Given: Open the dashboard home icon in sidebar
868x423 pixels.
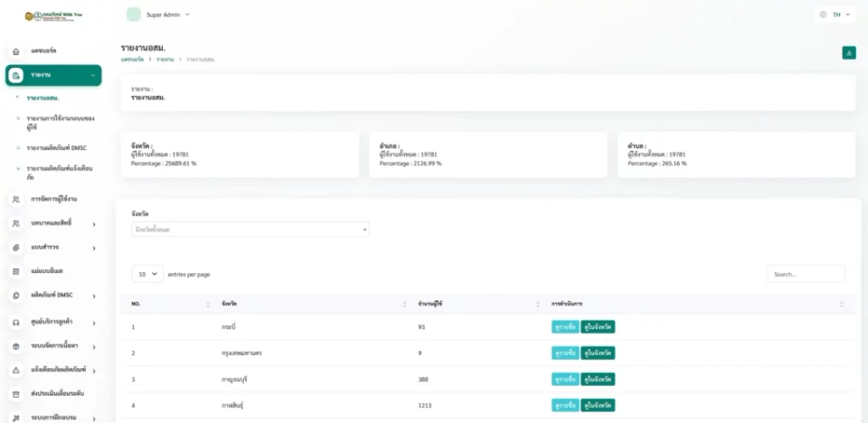Looking at the screenshot, I should pos(16,52).
